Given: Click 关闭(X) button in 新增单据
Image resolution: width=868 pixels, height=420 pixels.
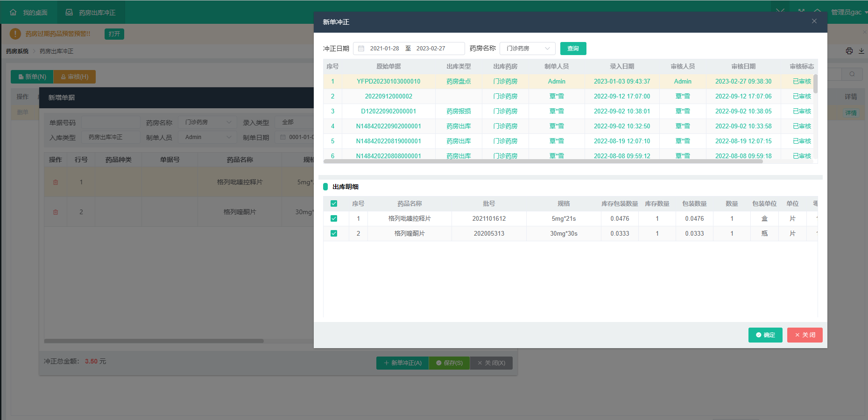Looking at the screenshot, I should (x=492, y=363).
